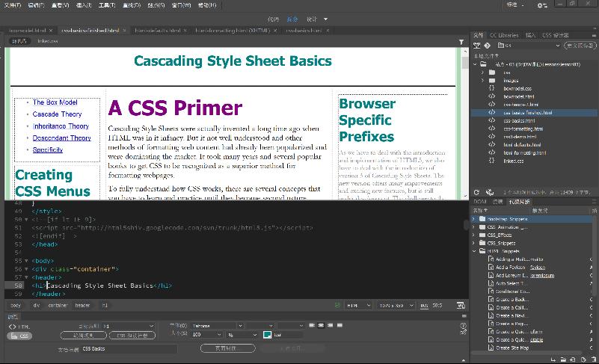Click the font size 100 field
This screenshot has width=599, height=364.
[206, 335]
